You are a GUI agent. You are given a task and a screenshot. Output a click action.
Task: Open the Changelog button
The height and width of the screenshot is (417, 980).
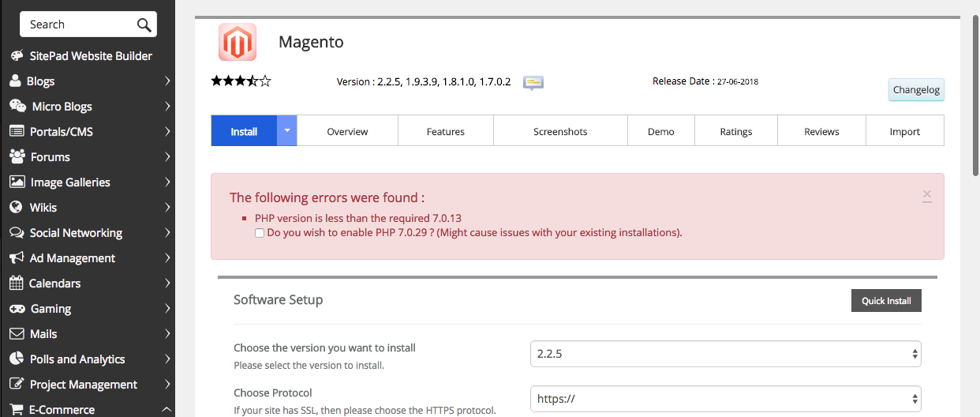click(x=916, y=90)
